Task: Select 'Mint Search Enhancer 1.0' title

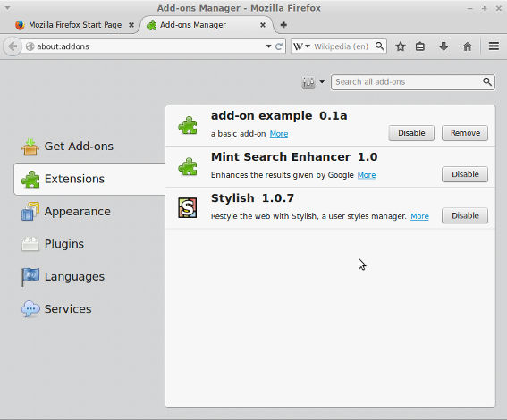Action: (294, 157)
